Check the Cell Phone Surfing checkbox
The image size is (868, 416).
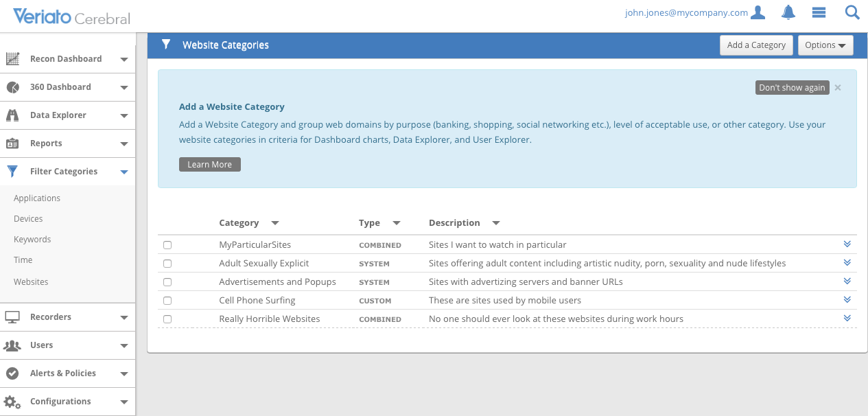pos(167,301)
